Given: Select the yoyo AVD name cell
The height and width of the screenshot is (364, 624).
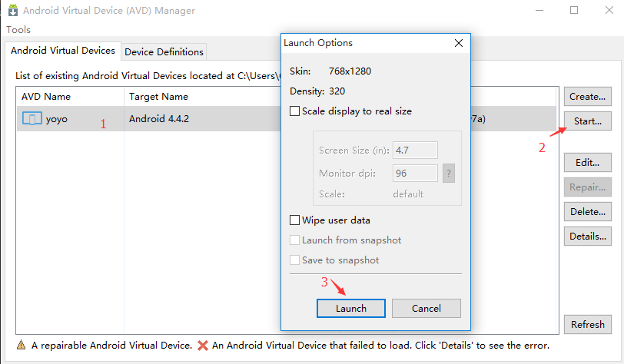Looking at the screenshot, I should tap(71, 118).
